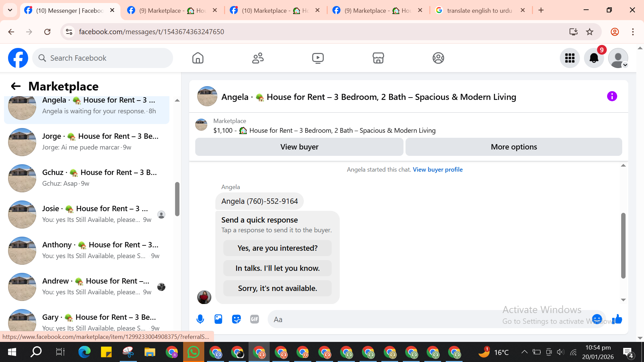The height and width of the screenshot is (362, 644).
Task: Open Gchuz's House for Rent chat
Action: tap(87, 178)
